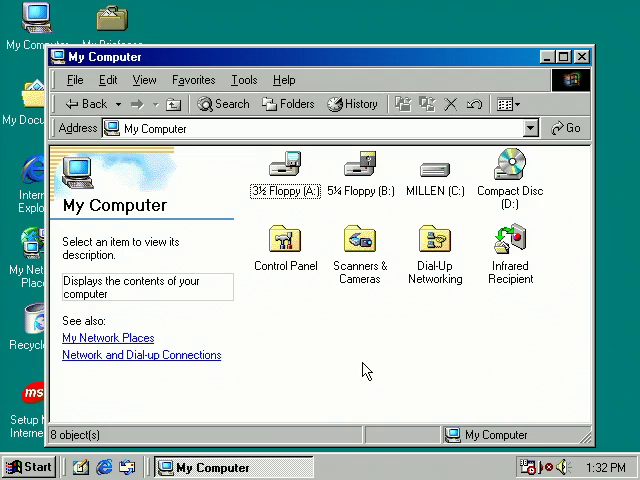
Task: Click the Task Scheduler tray icon
Action: 527,467
